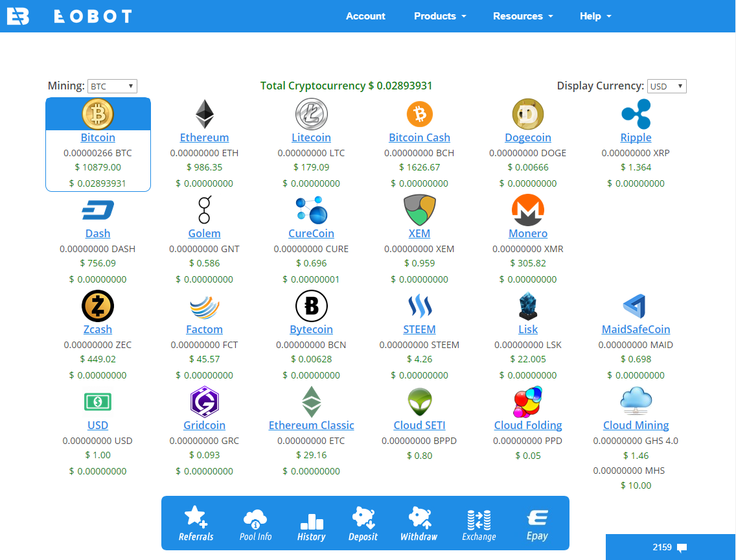The image size is (736, 560).
Task: Click the Bytecoin circle icon
Action: (311, 306)
